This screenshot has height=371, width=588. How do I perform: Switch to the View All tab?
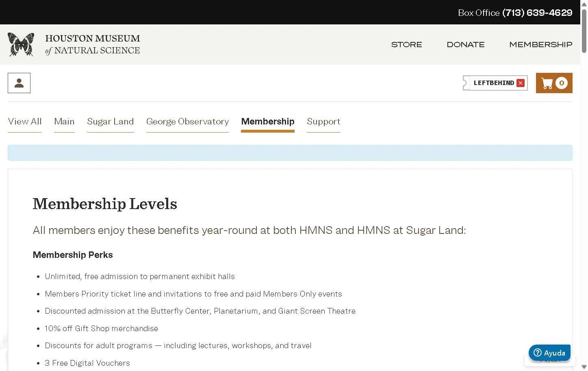[x=25, y=122]
